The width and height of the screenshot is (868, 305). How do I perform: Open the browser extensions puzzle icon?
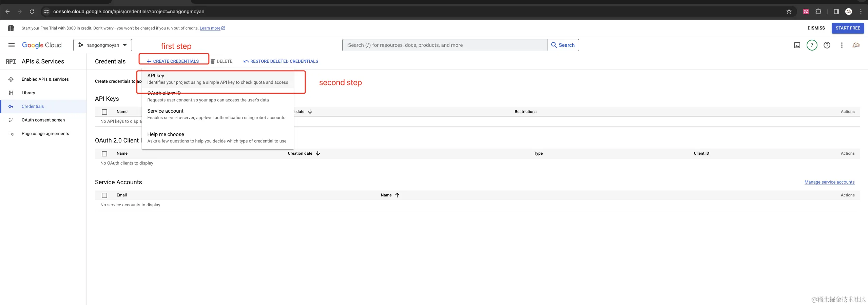(x=818, y=12)
